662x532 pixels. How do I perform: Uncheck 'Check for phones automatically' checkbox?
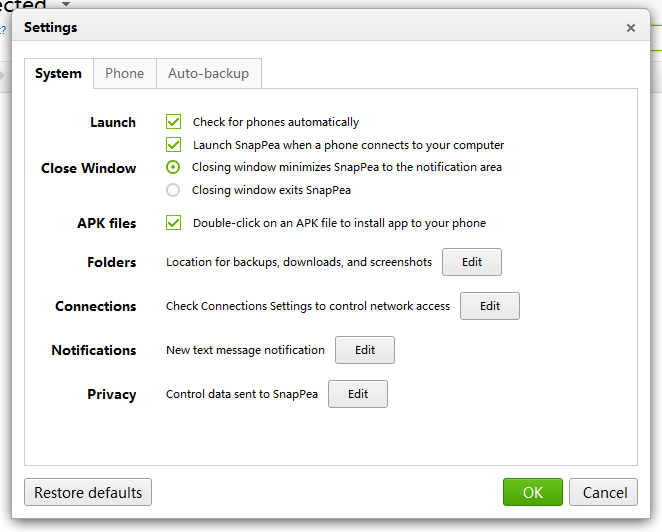[x=174, y=122]
